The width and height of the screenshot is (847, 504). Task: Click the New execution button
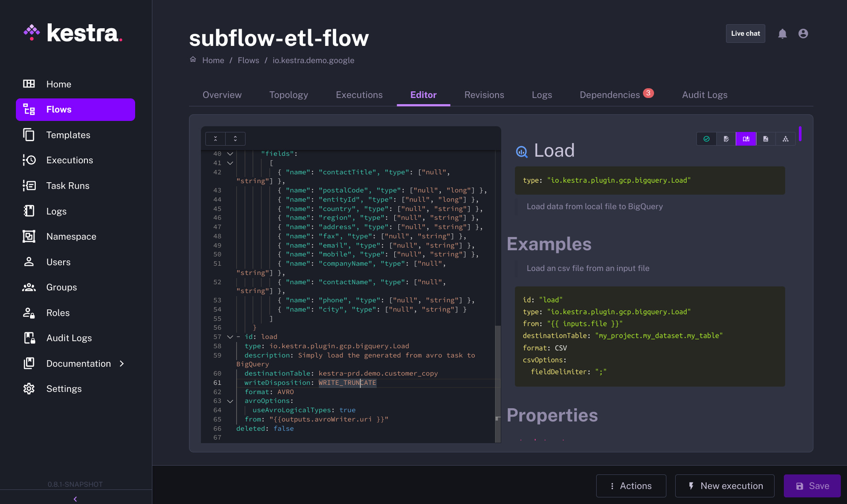(725, 486)
